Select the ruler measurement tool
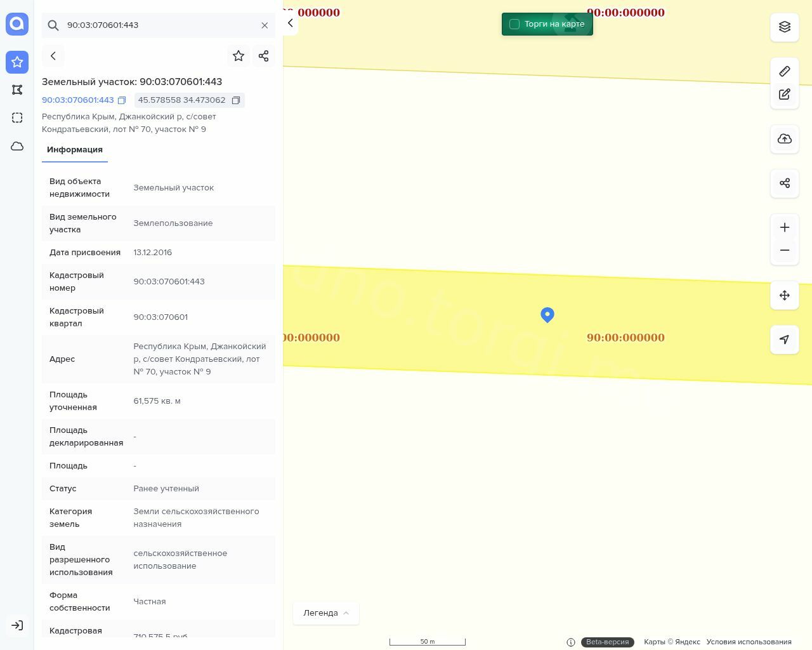Image resolution: width=812 pixels, height=650 pixels. [785, 71]
